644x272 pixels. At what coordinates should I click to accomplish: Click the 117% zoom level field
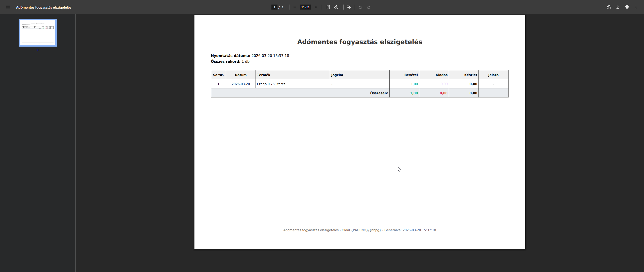[x=305, y=7]
